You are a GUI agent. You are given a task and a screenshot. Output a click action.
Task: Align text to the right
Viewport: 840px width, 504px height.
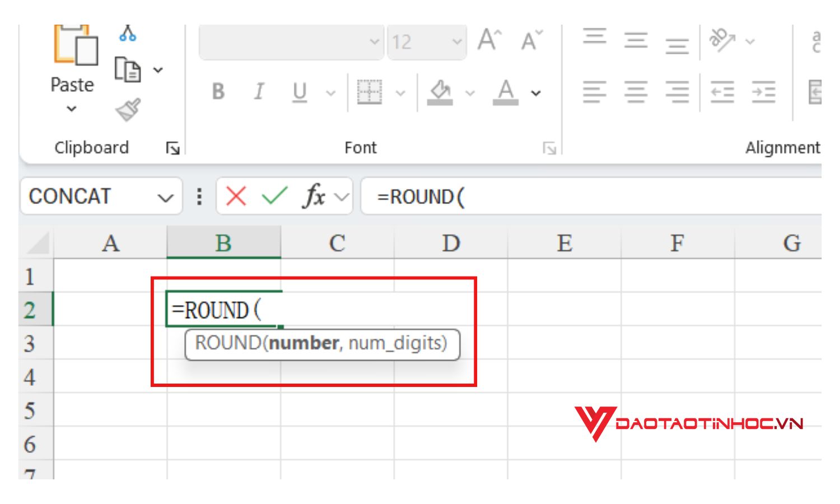coord(677,92)
